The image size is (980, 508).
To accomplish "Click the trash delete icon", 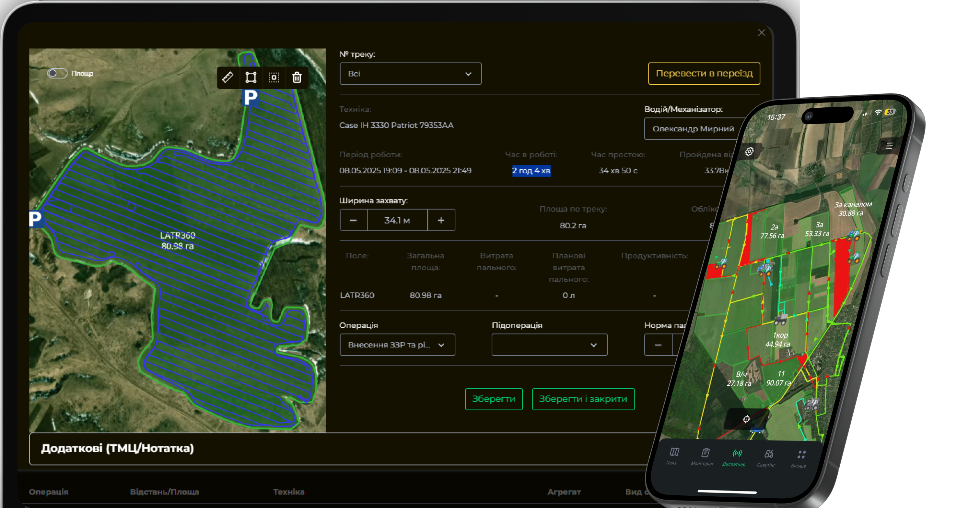I will click(x=297, y=77).
